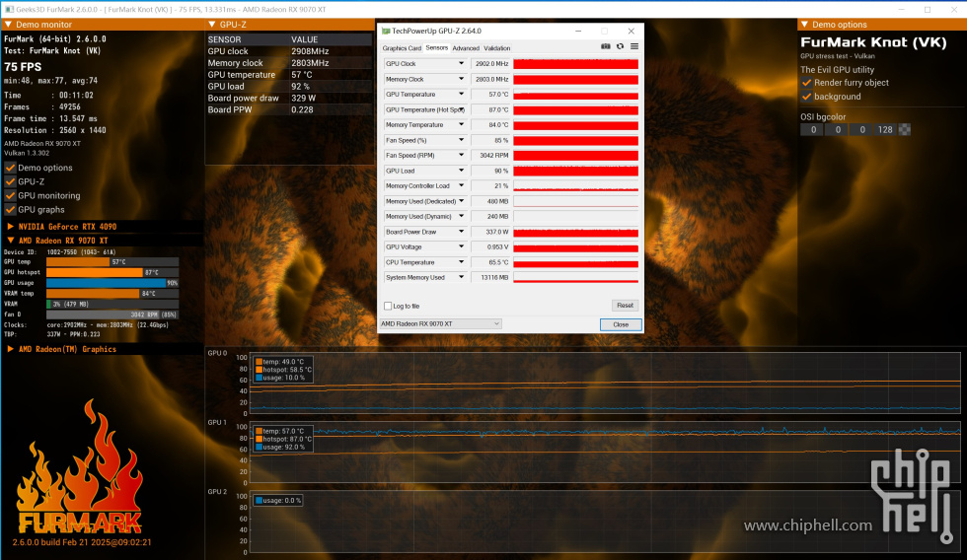Open the GPU Clock sensor dropdown
The width and height of the screenshot is (967, 560).
point(461,63)
